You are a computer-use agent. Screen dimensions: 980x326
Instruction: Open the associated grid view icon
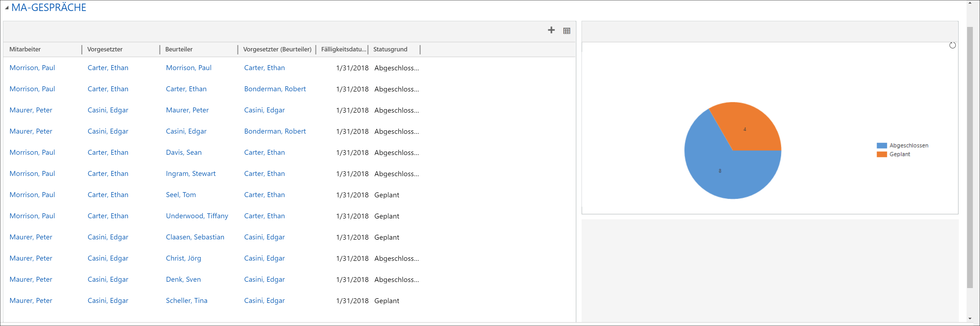(x=566, y=31)
